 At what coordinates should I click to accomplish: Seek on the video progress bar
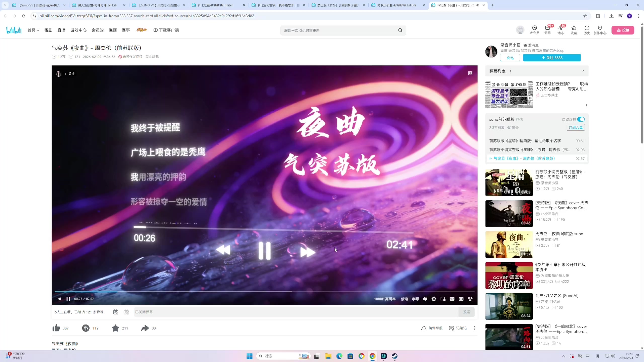pyautogui.click(x=264, y=292)
